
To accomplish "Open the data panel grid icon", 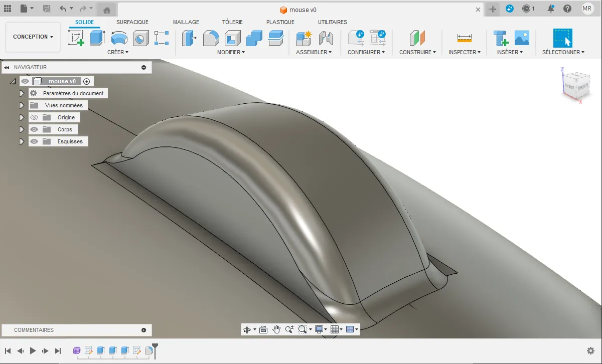I will 8,9.
